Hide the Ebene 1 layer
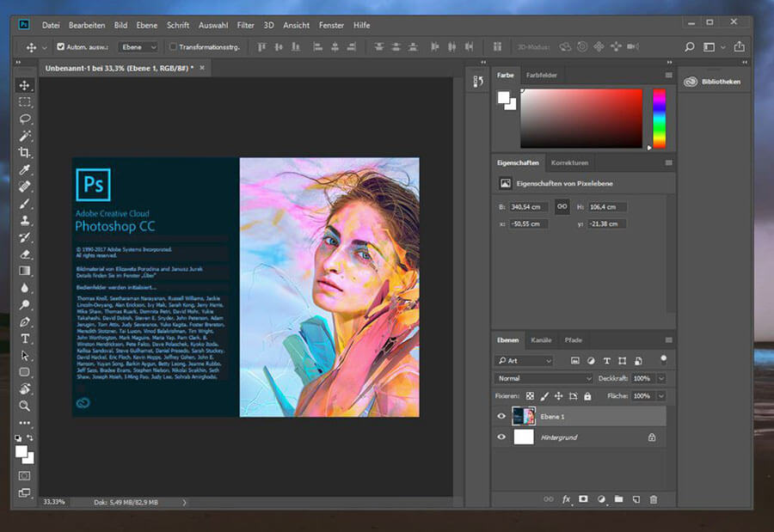Screen dimensions: 774x532 point(501,416)
